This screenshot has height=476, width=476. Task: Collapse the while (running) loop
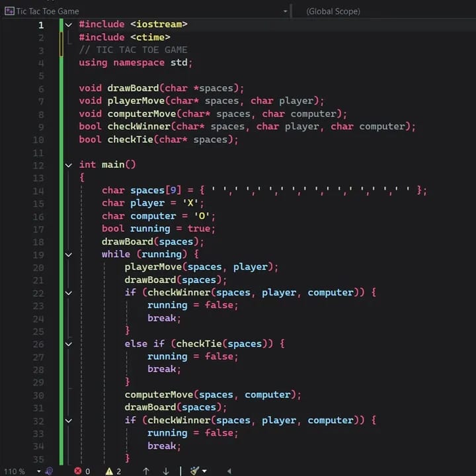[x=69, y=255]
